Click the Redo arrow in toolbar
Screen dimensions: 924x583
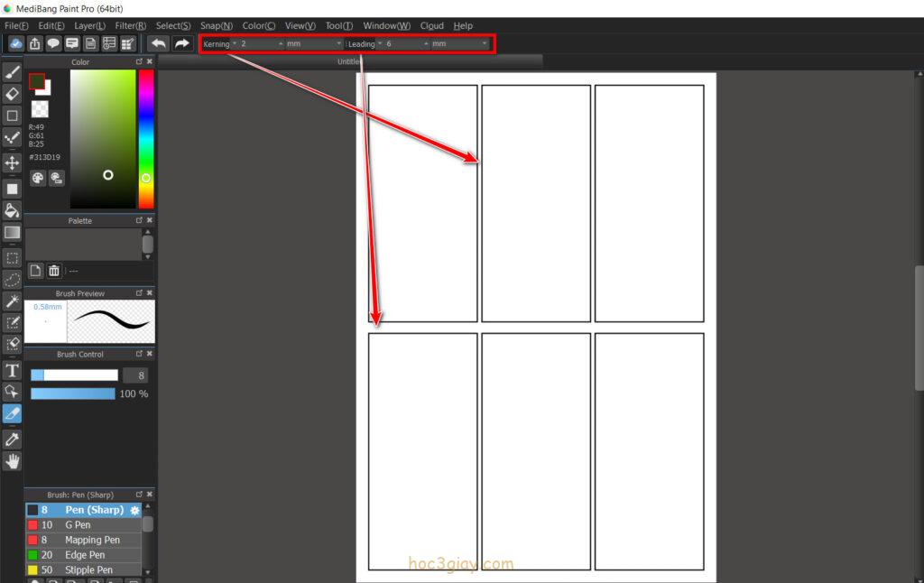coord(182,43)
